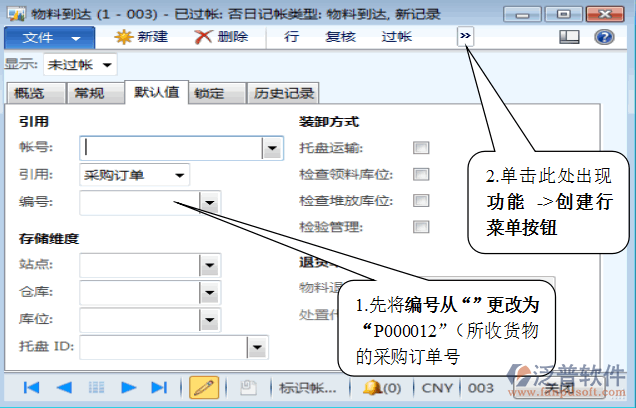Image resolution: width=636 pixels, height=408 pixels.
Task: Go to the previous record
Action: (64, 388)
